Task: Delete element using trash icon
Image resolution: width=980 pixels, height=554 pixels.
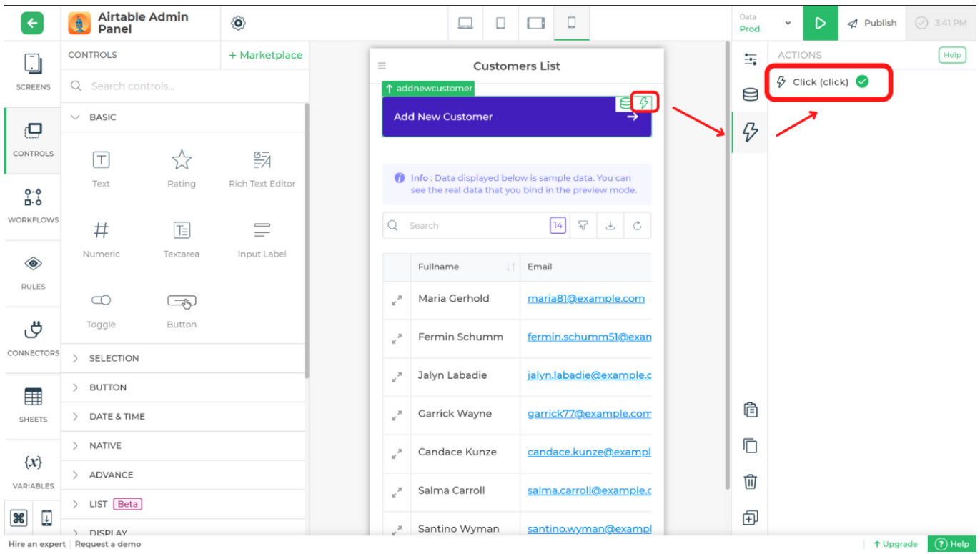Action: click(x=749, y=481)
